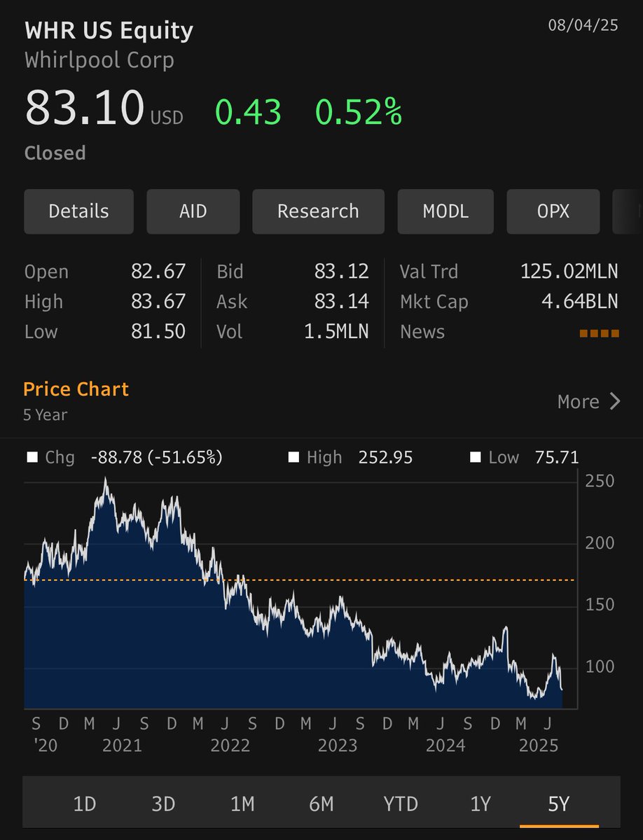The width and height of the screenshot is (643, 840).
Task: Expand More next to Price Chart
Action: [x=588, y=401]
